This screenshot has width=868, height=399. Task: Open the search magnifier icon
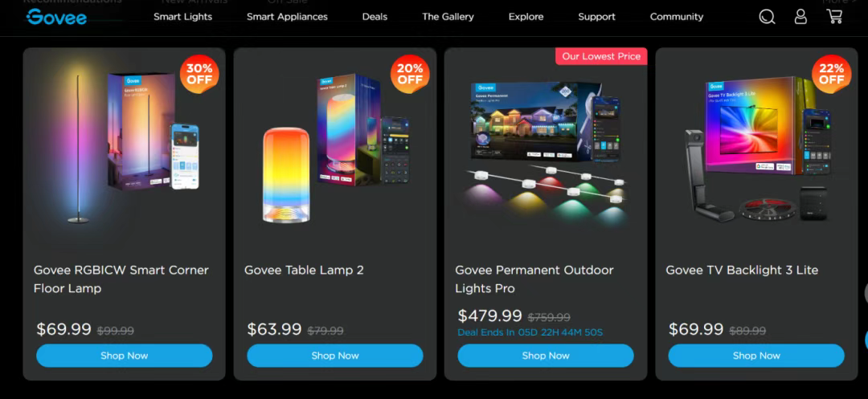tap(767, 17)
